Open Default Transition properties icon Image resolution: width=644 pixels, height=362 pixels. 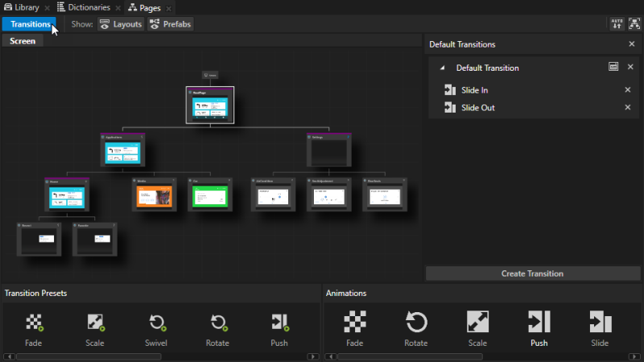[613, 68]
